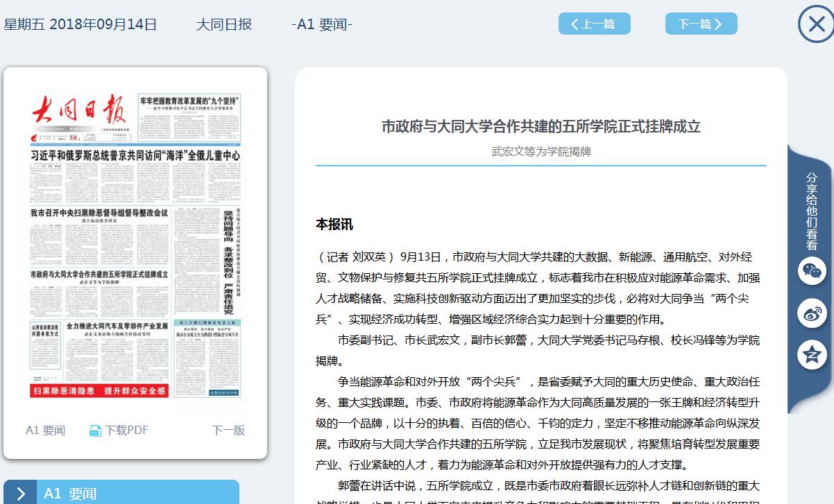Screen dimensions: 834x504
Task: Click the 大同日报 name in the header
Action: tap(223, 24)
